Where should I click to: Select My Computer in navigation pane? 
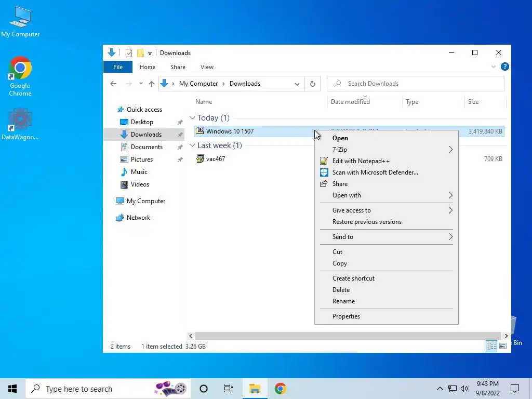tap(146, 201)
